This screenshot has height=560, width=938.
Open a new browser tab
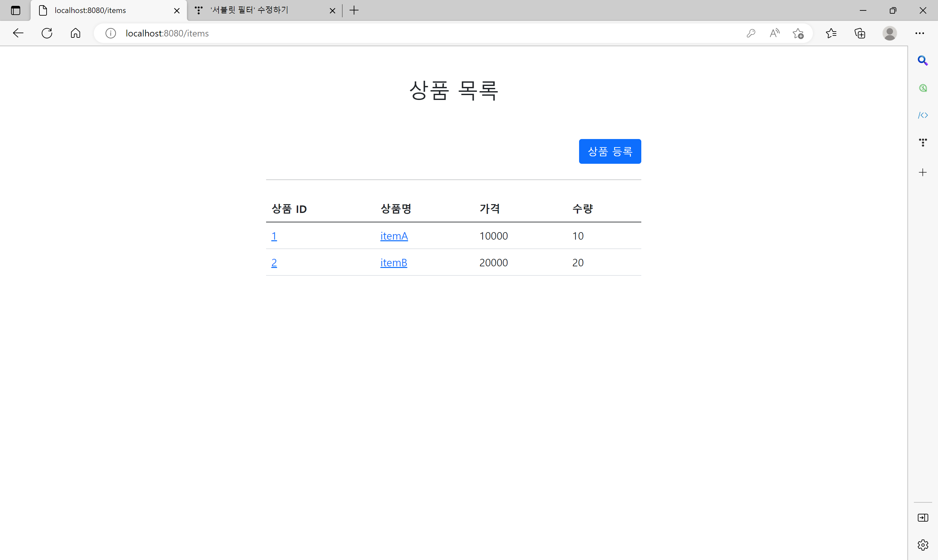pos(354,10)
